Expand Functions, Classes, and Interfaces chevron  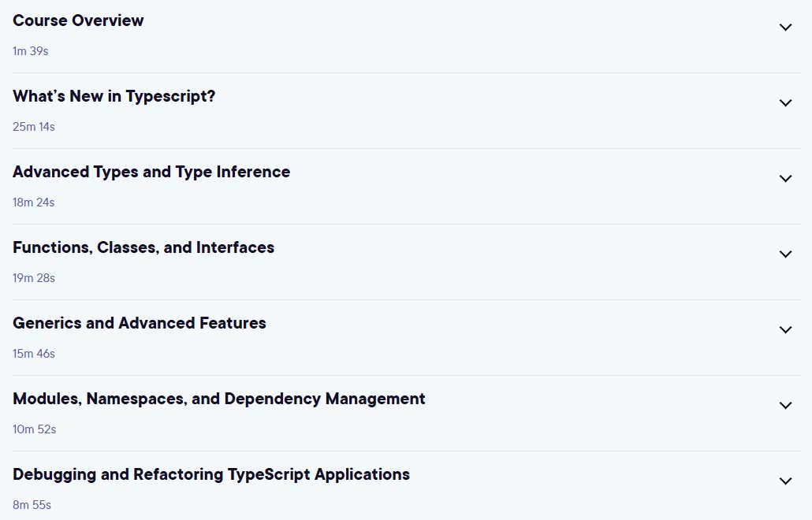coord(785,254)
